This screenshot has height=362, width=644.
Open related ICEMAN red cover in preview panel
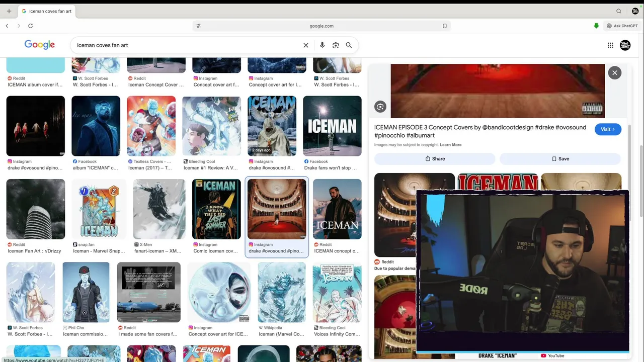click(497, 182)
